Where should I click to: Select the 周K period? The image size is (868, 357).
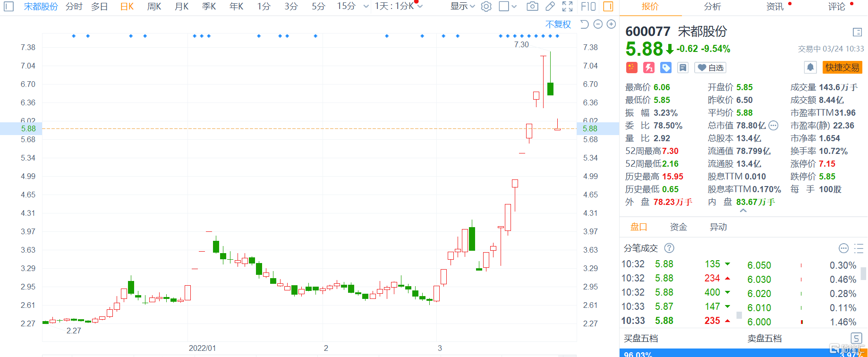[154, 6]
